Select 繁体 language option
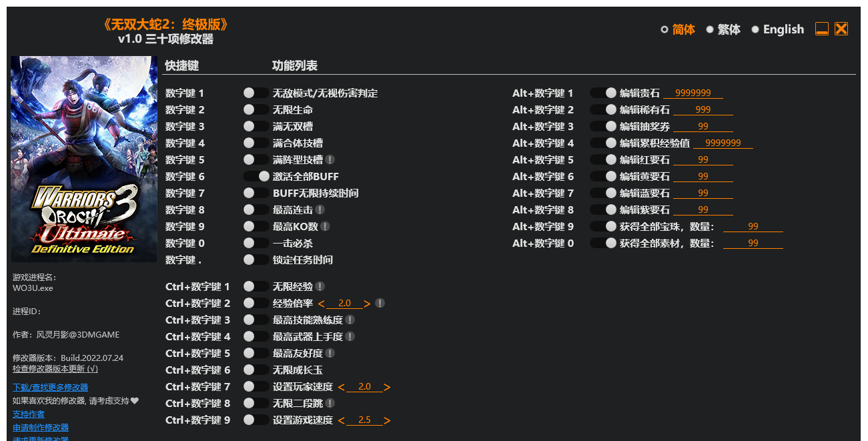The image size is (868, 441). click(x=723, y=29)
